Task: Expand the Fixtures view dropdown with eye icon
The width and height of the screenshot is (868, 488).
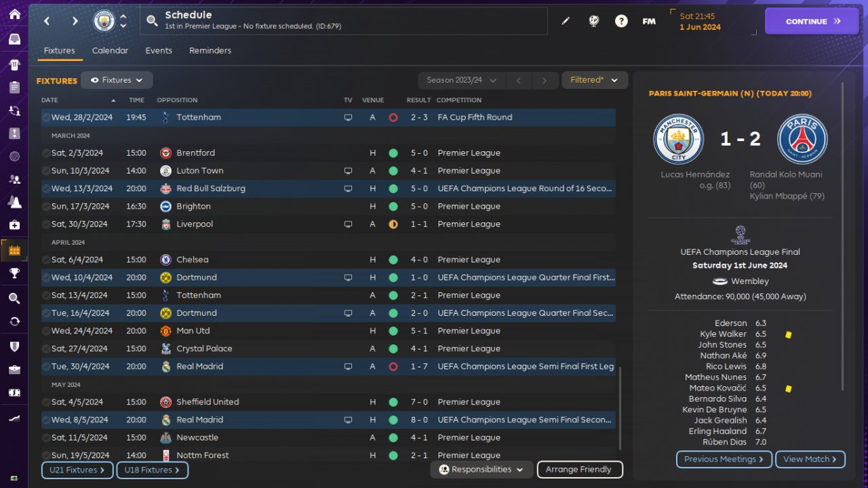Action: (x=117, y=80)
